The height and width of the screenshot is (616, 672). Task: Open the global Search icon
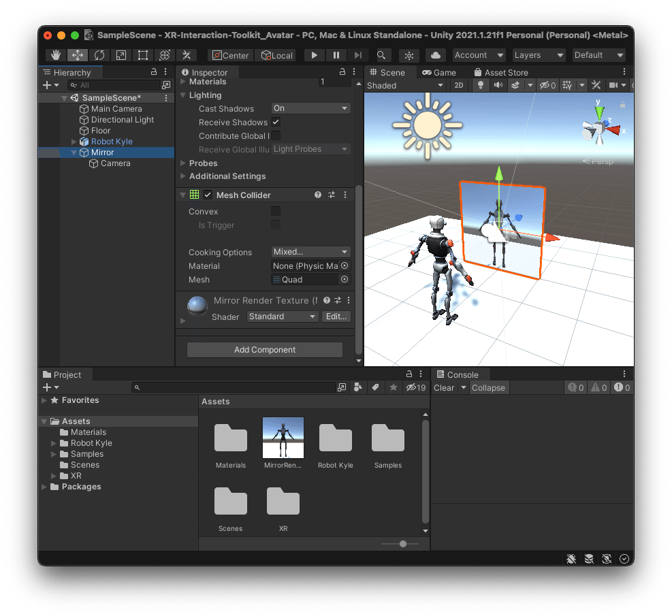pyautogui.click(x=381, y=55)
